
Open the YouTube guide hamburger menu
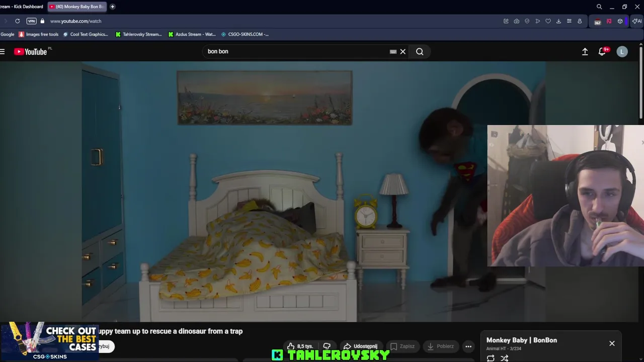3,51
